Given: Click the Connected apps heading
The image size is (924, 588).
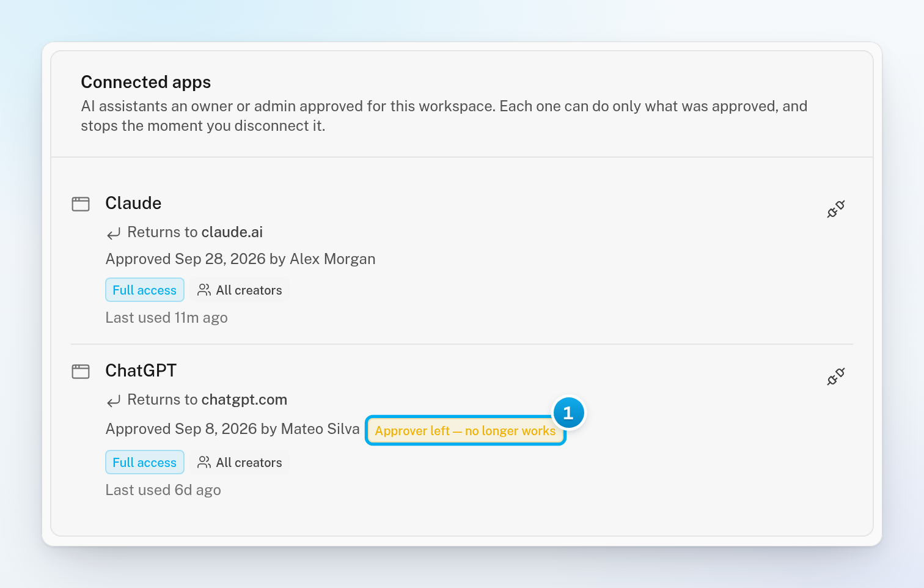Looking at the screenshot, I should (146, 82).
